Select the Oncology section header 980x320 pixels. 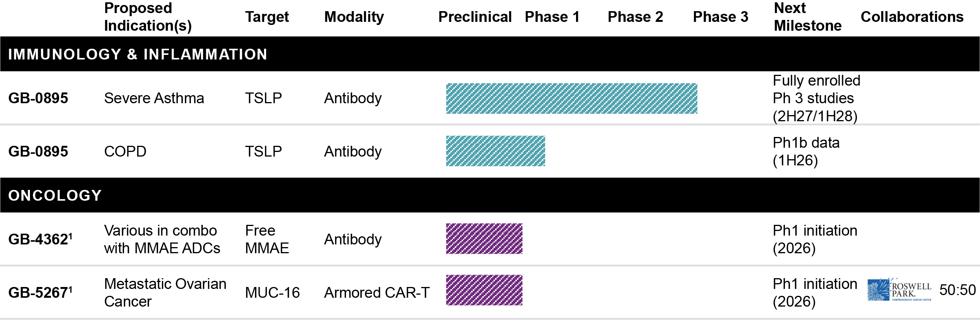tap(55, 195)
